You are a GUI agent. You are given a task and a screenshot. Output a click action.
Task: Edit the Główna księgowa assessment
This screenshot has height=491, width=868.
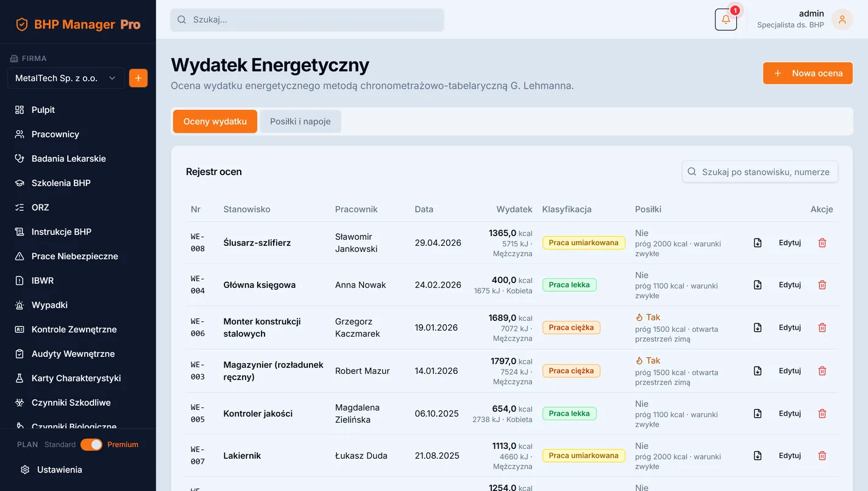click(x=790, y=285)
